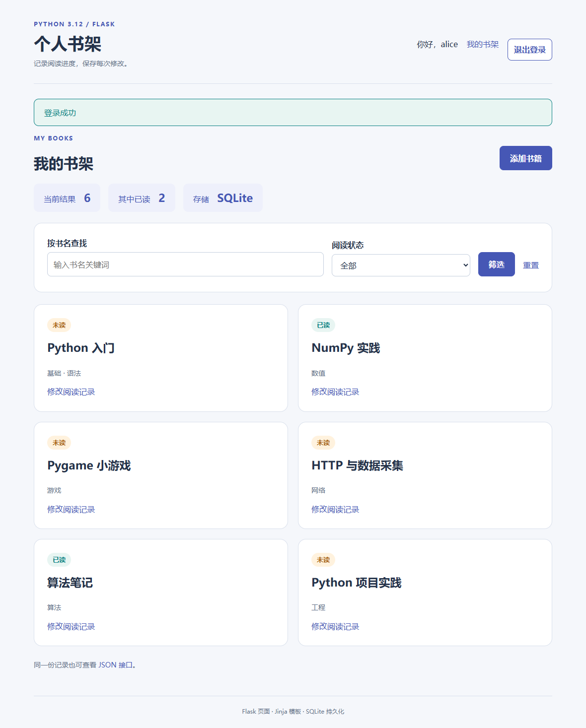
Task: Click the 存储 SQLite stat chip
Action: 223,198
